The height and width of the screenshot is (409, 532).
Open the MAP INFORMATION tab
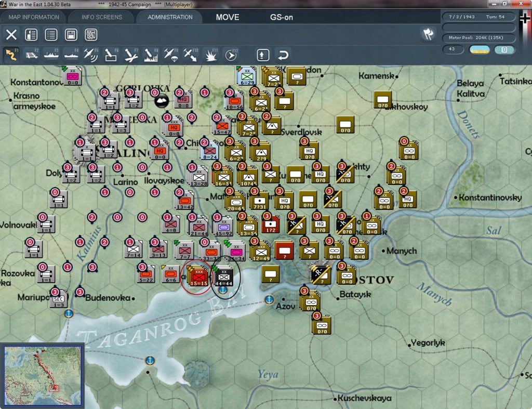click(34, 17)
